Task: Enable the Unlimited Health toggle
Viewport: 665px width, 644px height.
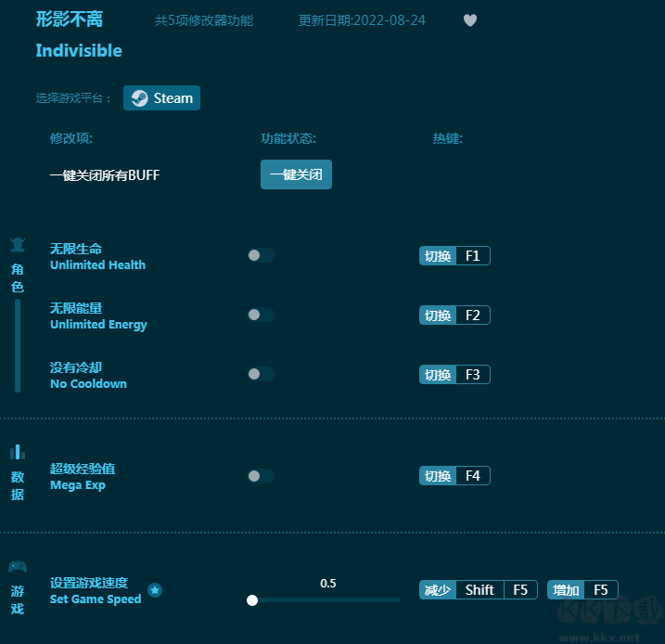Action: click(261, 255)
